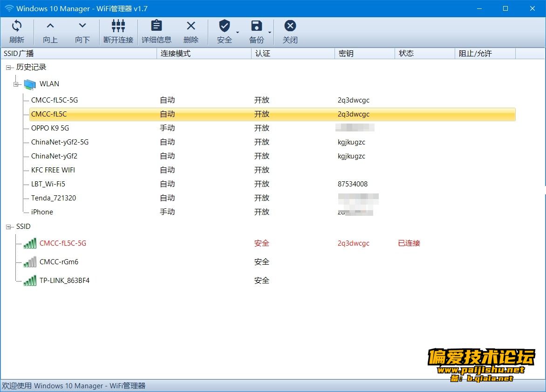This screenshot has height=392, width=546.
Task: Select the highlighted CMCC-fL5C row
Action: 273,114
